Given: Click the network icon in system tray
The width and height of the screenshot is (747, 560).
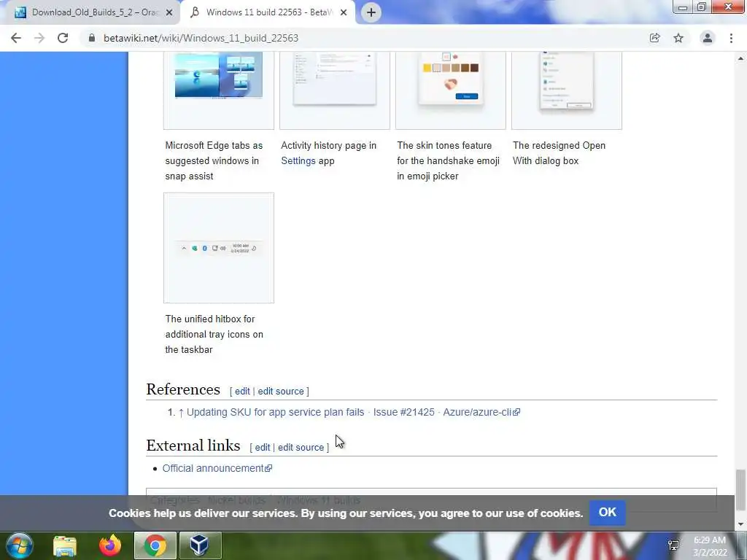Looking at the screenshot, I should [673, 545].
